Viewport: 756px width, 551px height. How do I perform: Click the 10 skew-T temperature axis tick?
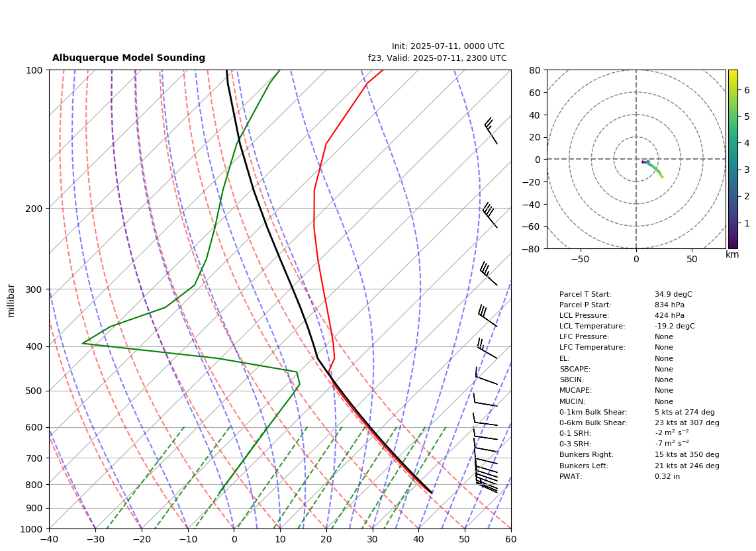280,539
